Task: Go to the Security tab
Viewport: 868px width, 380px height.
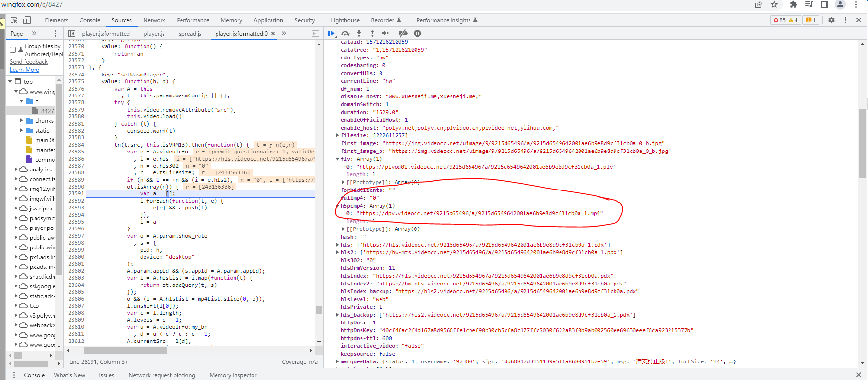Action: pyautogui.click(x=305, y=20)
